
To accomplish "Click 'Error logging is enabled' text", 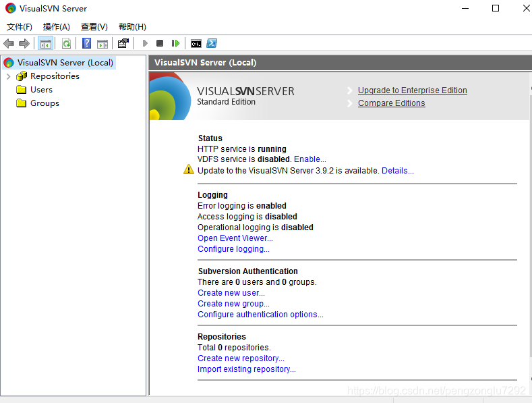I will coord(242,206).
